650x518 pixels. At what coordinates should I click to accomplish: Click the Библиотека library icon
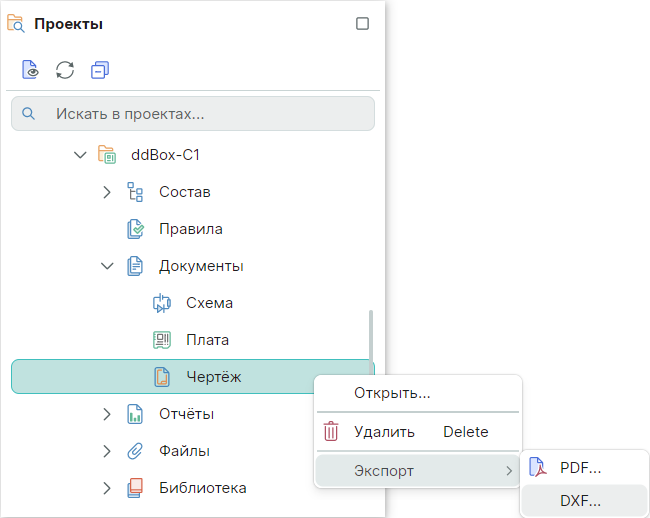[x=135, y=488]
